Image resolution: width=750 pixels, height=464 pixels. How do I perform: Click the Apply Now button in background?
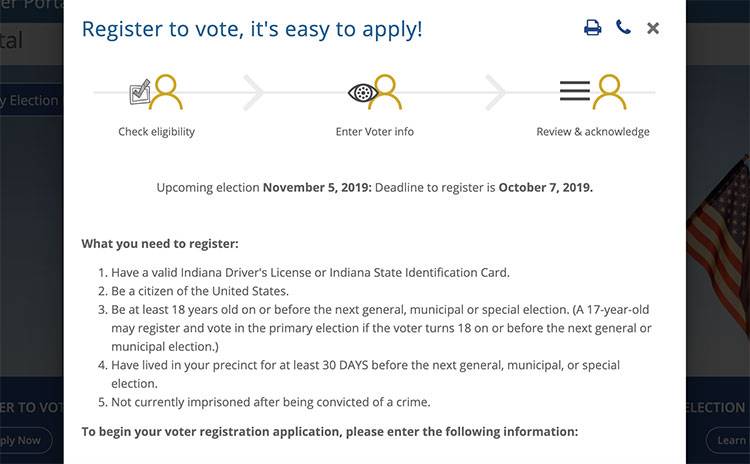click(26, 441)
